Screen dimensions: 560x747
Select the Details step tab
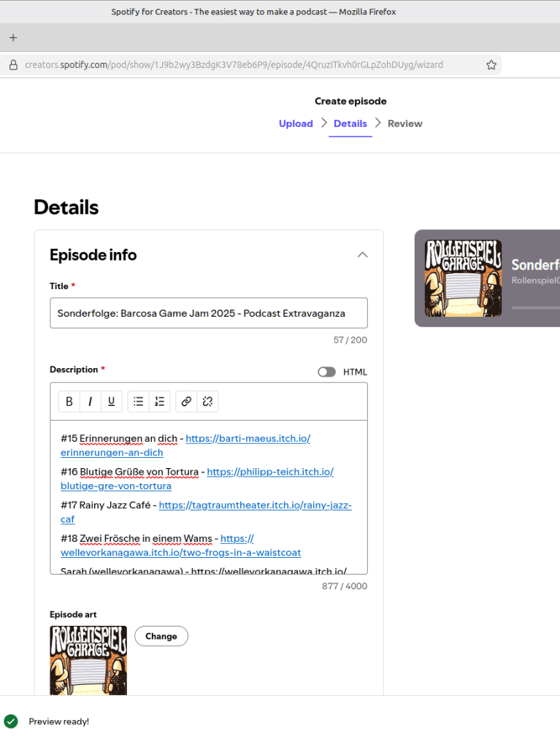[x=350, y=123]
